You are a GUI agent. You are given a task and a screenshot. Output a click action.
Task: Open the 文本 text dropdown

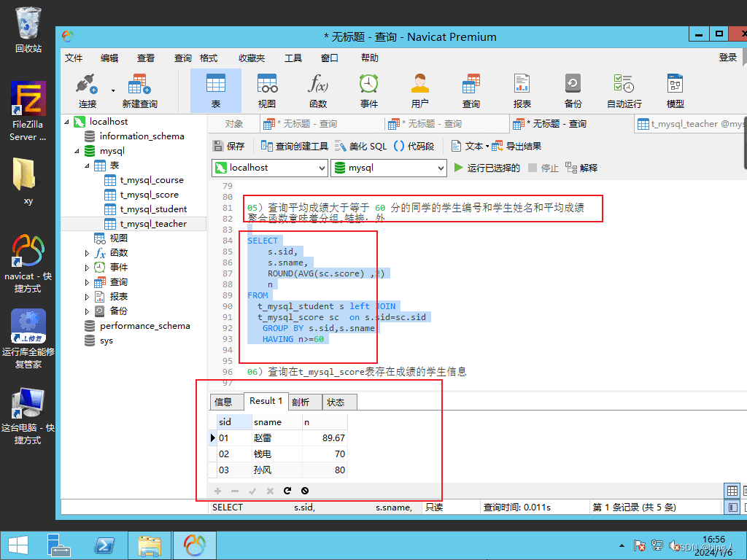(471, 146)
